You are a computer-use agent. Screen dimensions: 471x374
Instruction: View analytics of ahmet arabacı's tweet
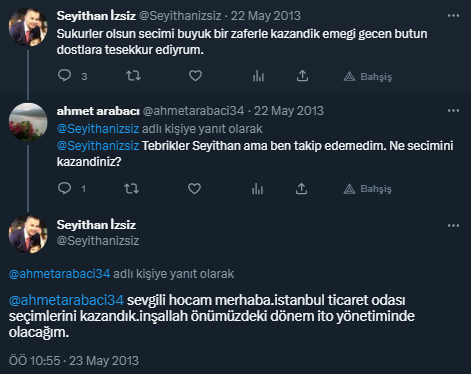(x=257, y=189)
